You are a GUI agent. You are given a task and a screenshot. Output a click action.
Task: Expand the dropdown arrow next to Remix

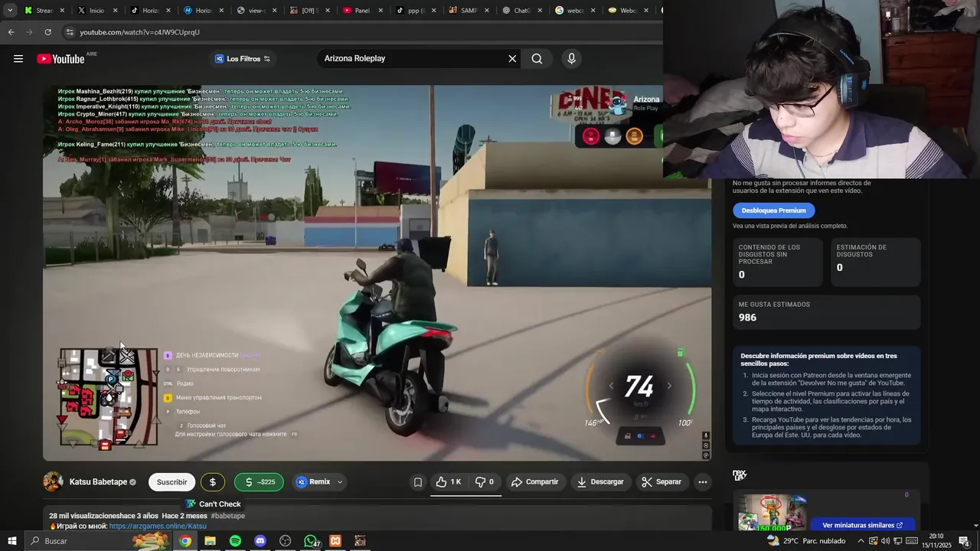340,482
